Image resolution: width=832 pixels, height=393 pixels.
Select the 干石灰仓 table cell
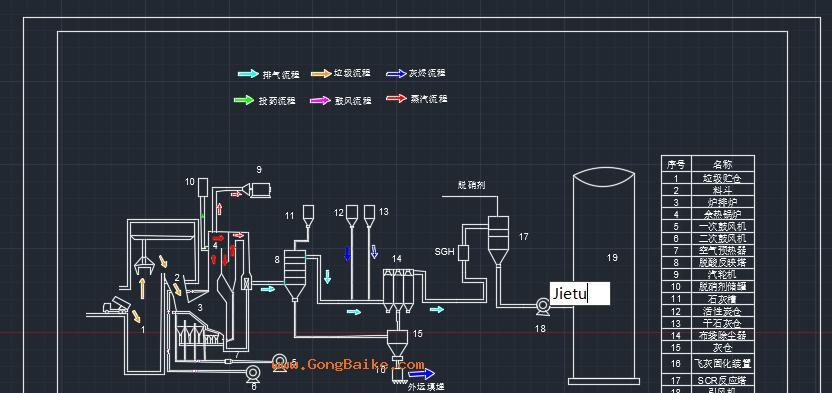pos(722,324)
